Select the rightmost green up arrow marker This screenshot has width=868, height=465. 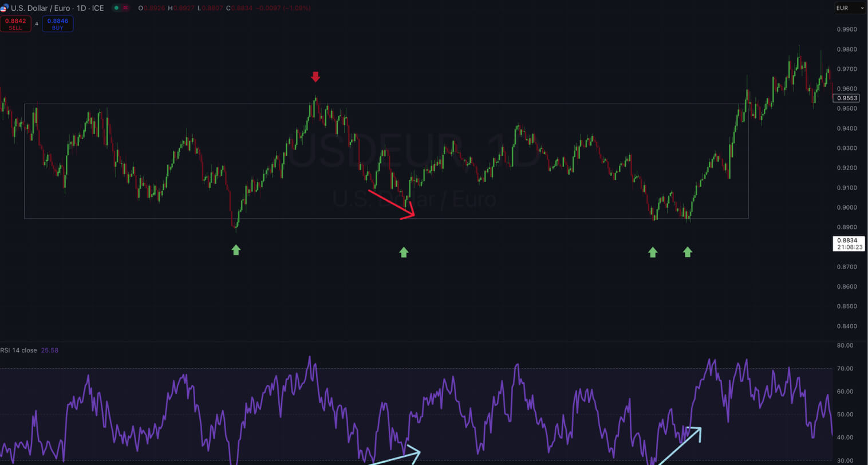pos(687,252)
